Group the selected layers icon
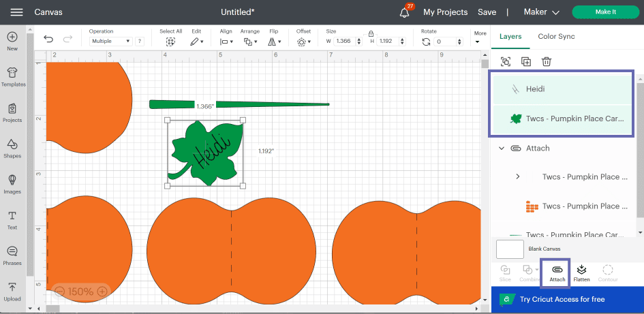This screenshot has height=314, width=644. pyautogui.click(x=506, y=61)
